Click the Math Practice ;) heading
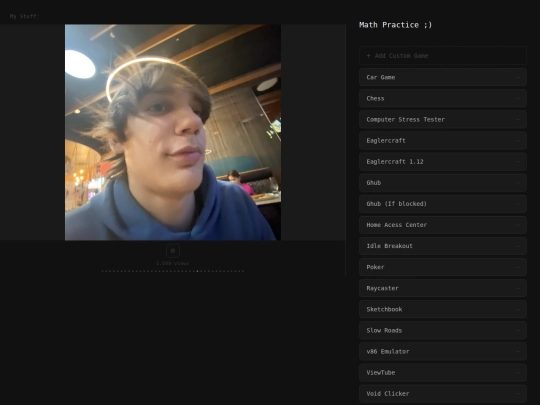 (395, 25)
